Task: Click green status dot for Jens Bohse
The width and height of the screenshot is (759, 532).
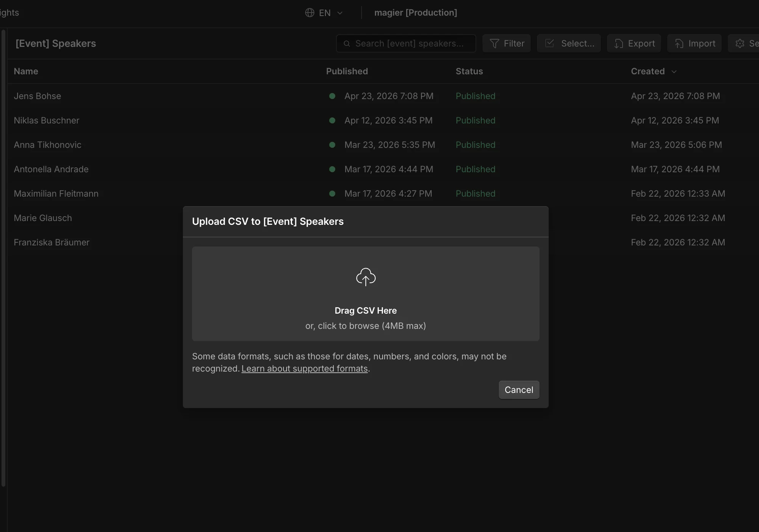Action: (332, 96)
